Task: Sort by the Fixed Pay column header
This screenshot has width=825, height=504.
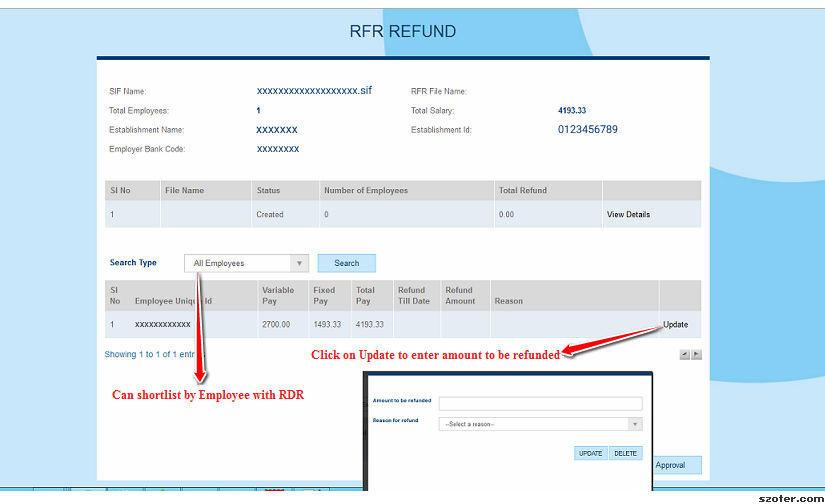Action: click(x=325, y=295)
